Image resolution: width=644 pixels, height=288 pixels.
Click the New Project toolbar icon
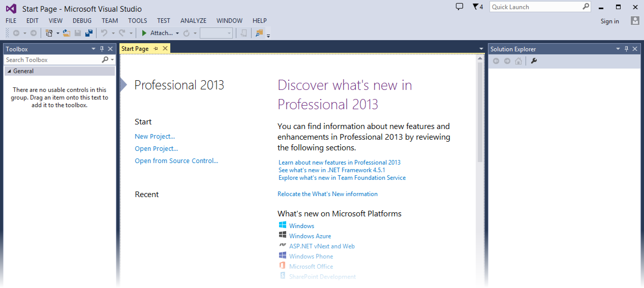[x=49, y=33]
